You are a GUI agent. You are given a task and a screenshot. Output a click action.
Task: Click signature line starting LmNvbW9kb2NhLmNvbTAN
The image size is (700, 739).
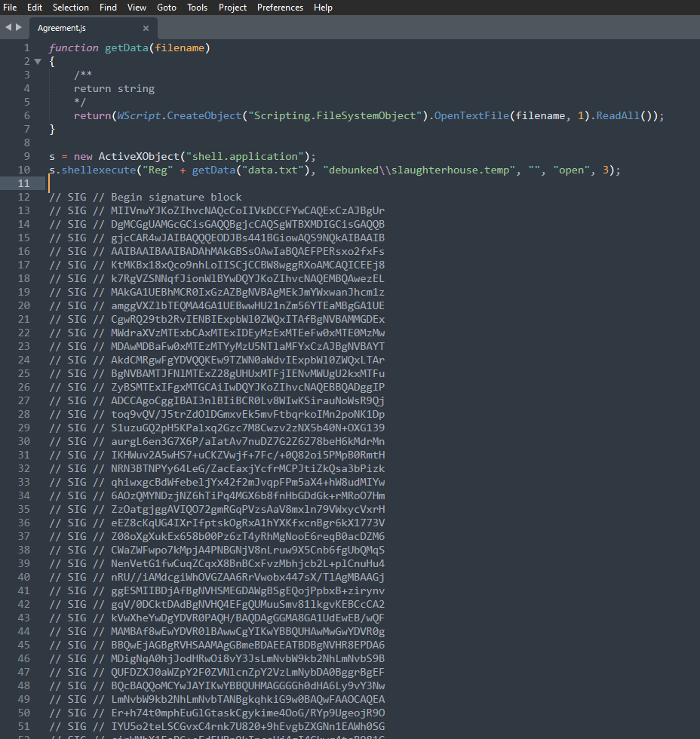tap(247, 700)
